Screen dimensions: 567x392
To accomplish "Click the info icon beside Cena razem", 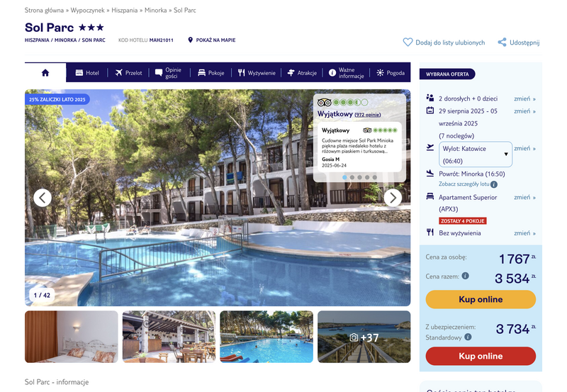I will [466, 276].
